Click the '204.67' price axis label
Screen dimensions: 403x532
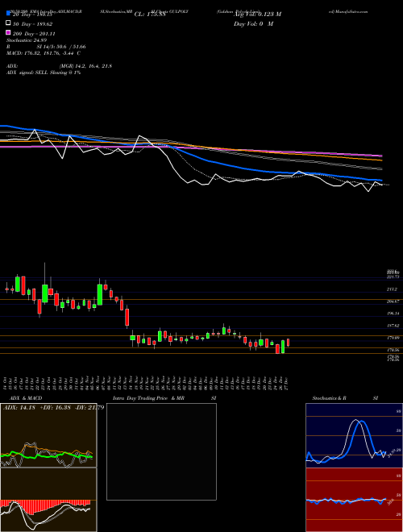pos(393,301)
